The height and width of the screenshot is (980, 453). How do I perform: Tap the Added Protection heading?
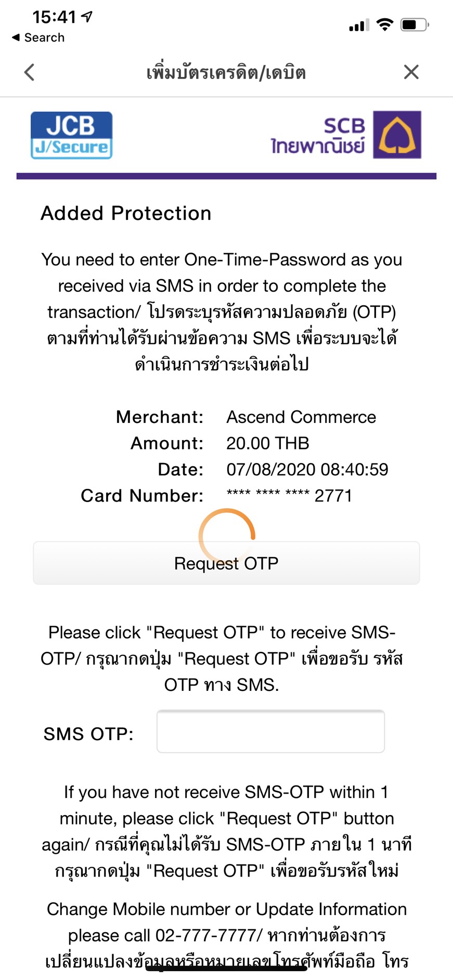[x=126, y=213]
